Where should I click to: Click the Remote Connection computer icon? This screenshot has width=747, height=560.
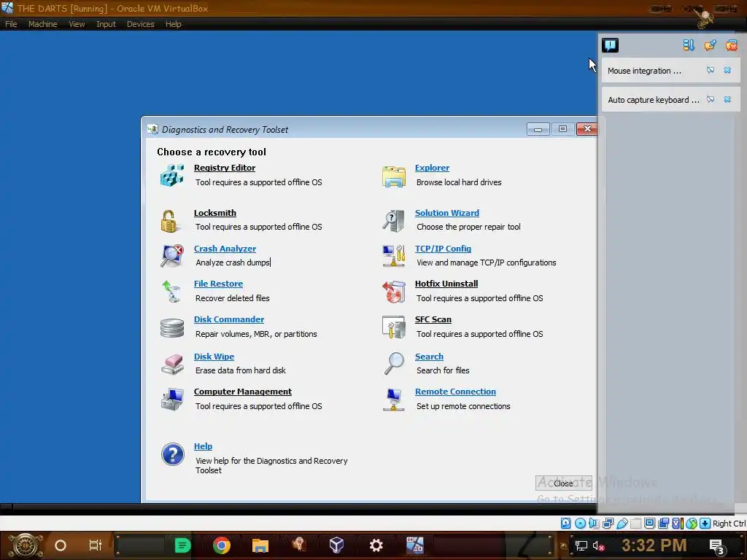(x=393, y=399)
